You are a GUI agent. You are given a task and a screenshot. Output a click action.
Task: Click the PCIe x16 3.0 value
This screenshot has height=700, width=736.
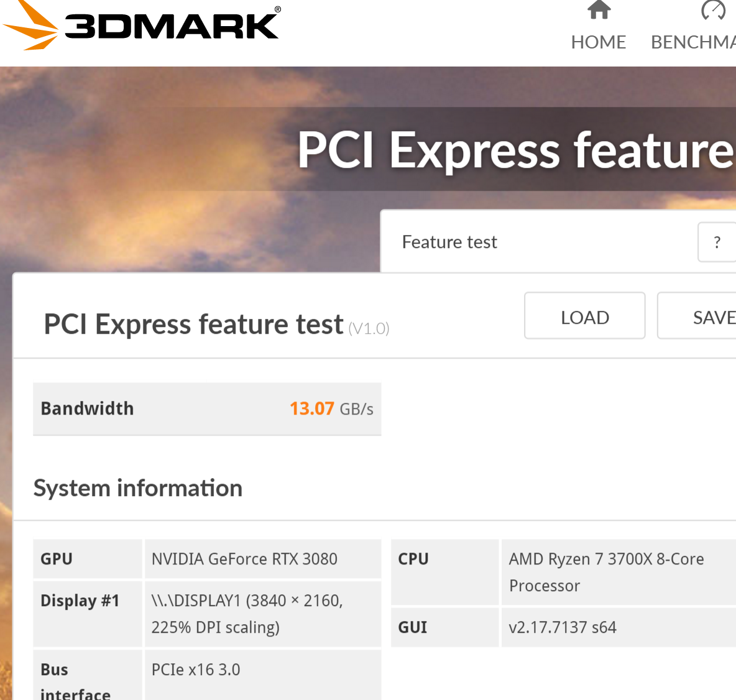[x=196, y=670]
